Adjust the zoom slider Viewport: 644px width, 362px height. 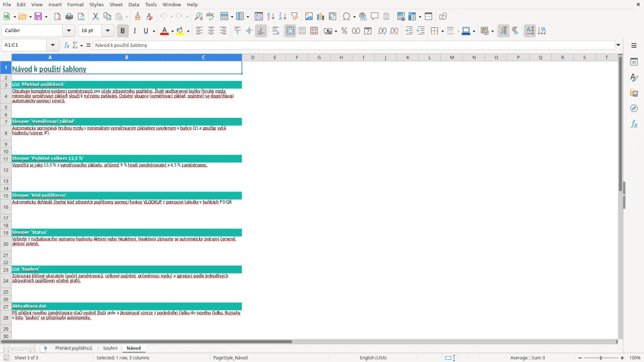click(x=601, y=358)
